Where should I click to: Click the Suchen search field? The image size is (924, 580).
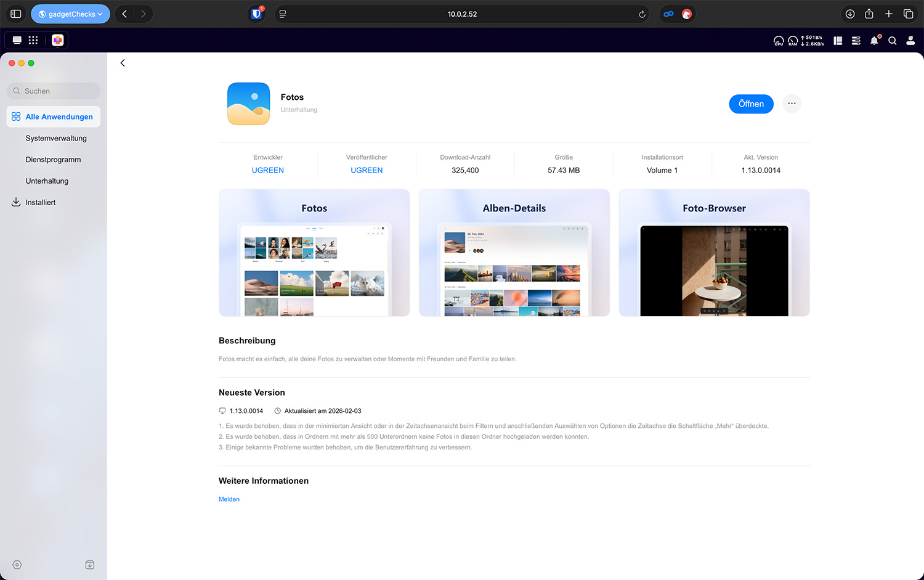tap(54, 91)
